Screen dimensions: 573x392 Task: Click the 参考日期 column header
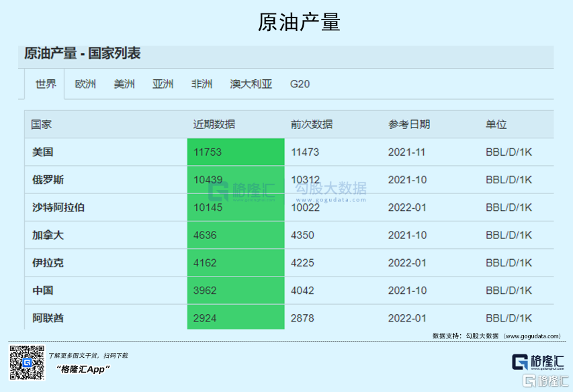coord(409,125)
